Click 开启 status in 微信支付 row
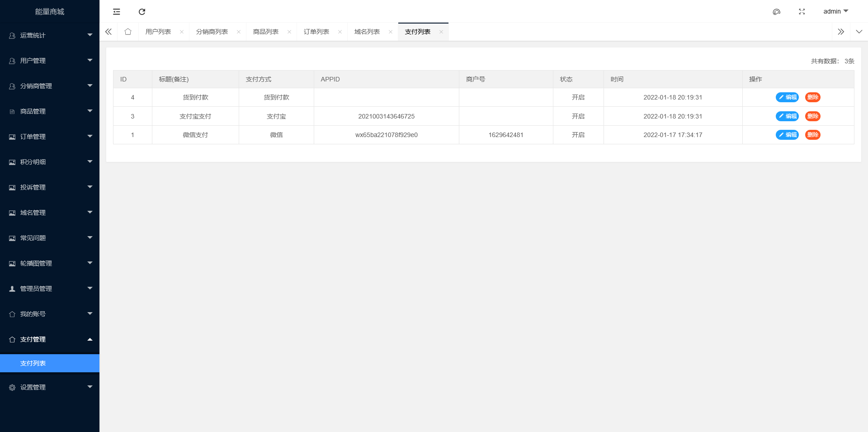This screenshot has height=432, width=868. click(578, 135)
